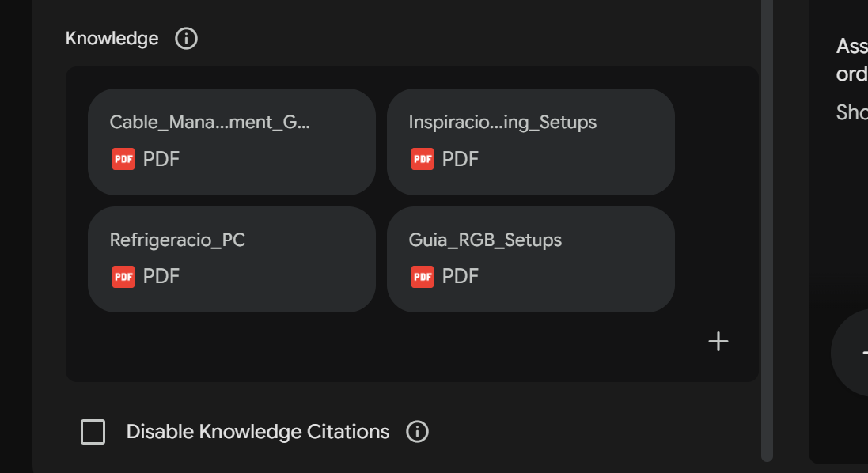Open the Inspiracio...ing_Setups file card
The image size is (868, 473).
pos(531,142)
